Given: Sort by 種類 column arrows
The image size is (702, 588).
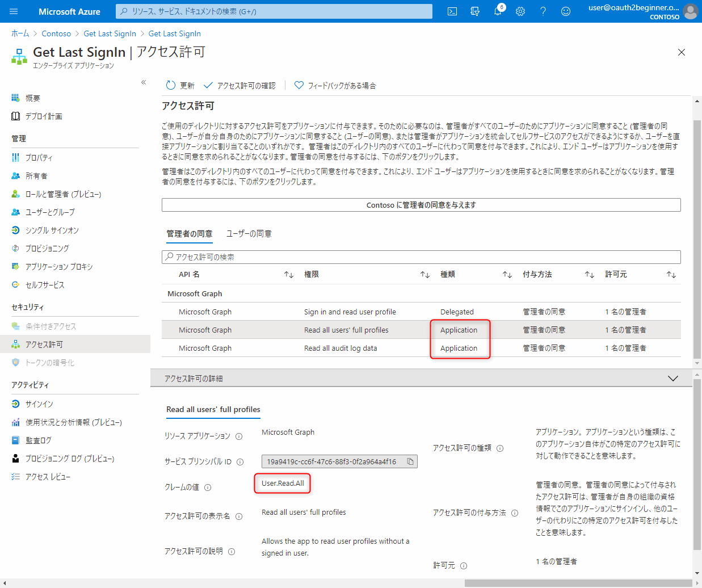Looking at the screenshot, I should pyautogui.click(x=507, y=275).
